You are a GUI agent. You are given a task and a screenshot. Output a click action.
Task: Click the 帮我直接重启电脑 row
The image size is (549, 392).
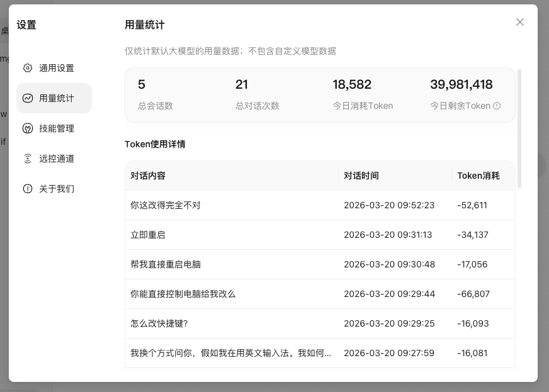point(166,264)
